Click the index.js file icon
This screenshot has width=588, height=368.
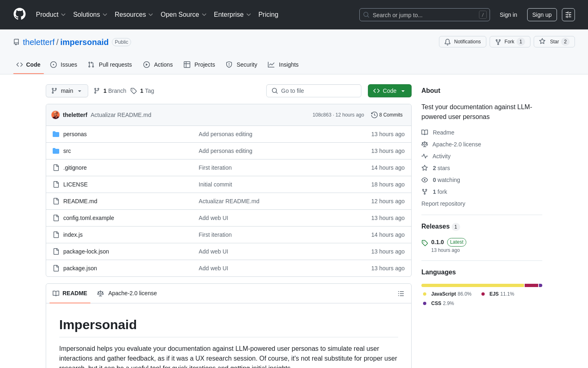[x=56, y=235]
